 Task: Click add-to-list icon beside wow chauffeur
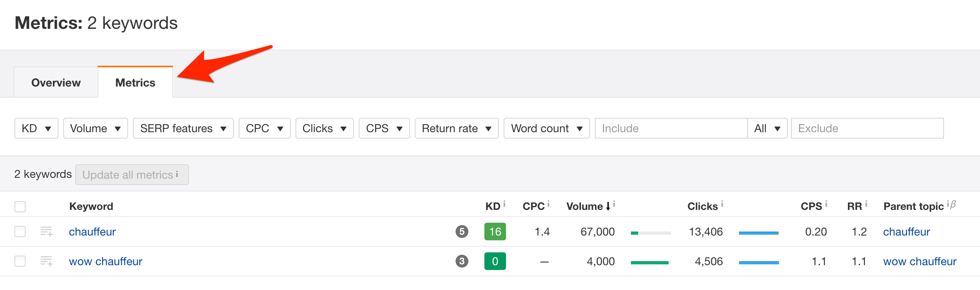(46, 261)
